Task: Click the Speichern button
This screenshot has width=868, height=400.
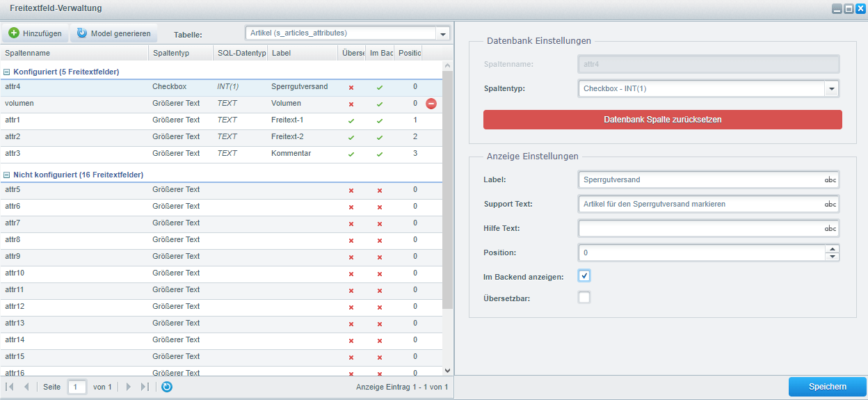Action: point(827,387)
